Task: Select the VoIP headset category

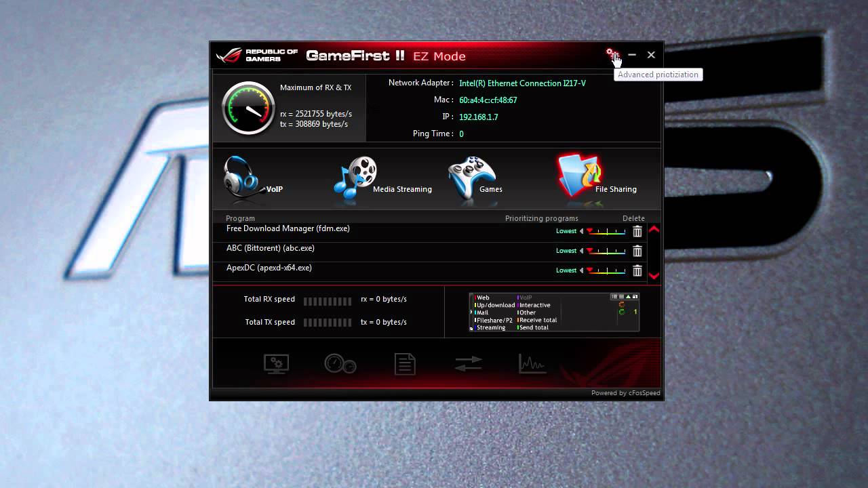Action: [x=252, y=178]
